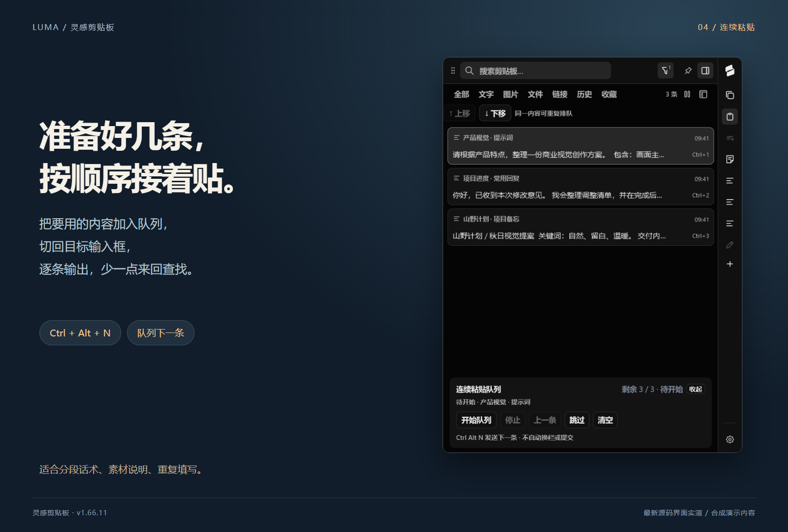Click the pause columns icon near 3 条
This screenshot has width=788, height=532.
pyautogui.click(x=687, y=94)
